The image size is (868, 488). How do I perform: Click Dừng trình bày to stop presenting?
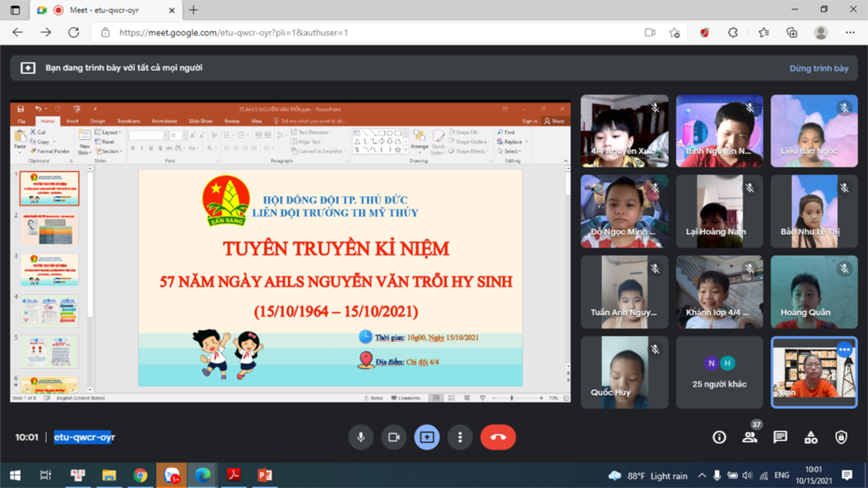tap(819, 68)
